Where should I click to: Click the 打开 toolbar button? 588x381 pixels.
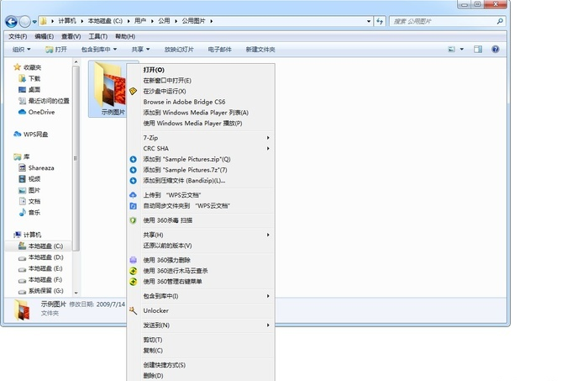(56, 50)
